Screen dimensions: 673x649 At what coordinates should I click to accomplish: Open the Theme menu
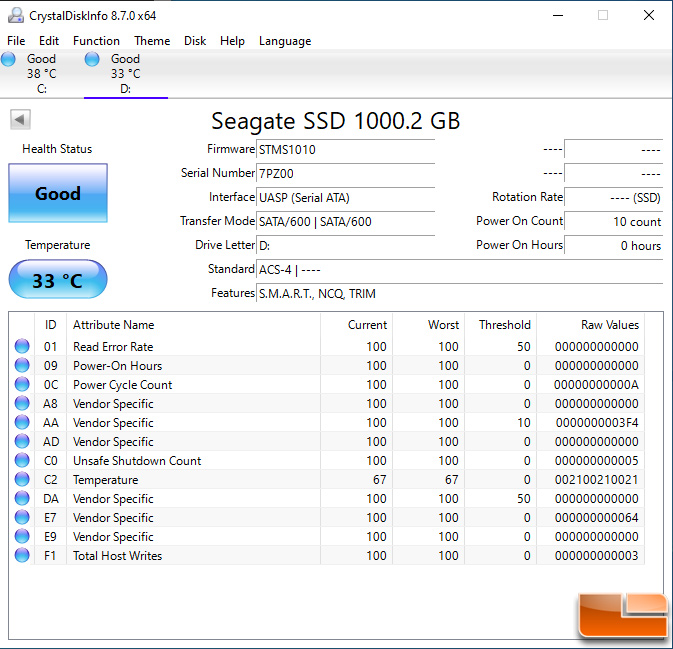pos(152,41)
